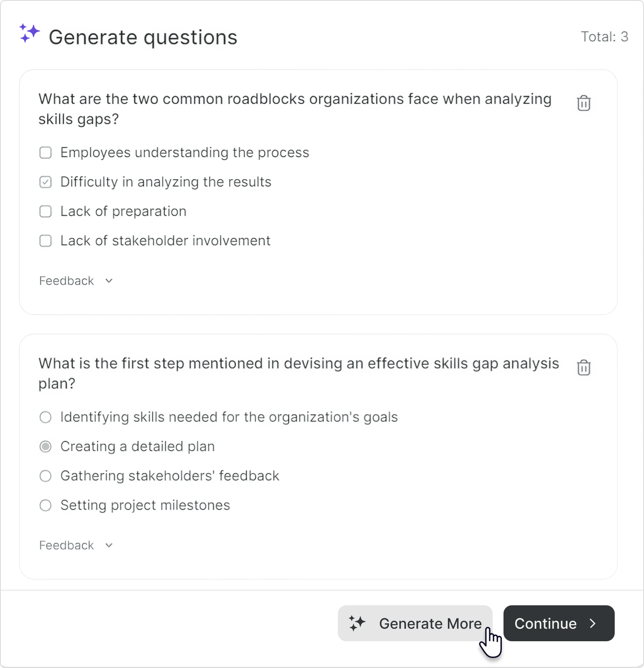Select Identifying skills needed for the organization's goals

coord(45,417)
